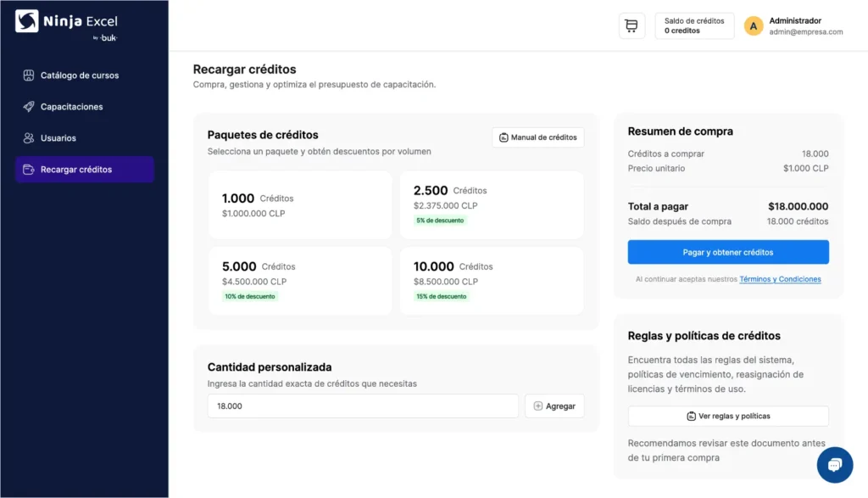Open Ver reglas y políticas

[x=727, y=416]
